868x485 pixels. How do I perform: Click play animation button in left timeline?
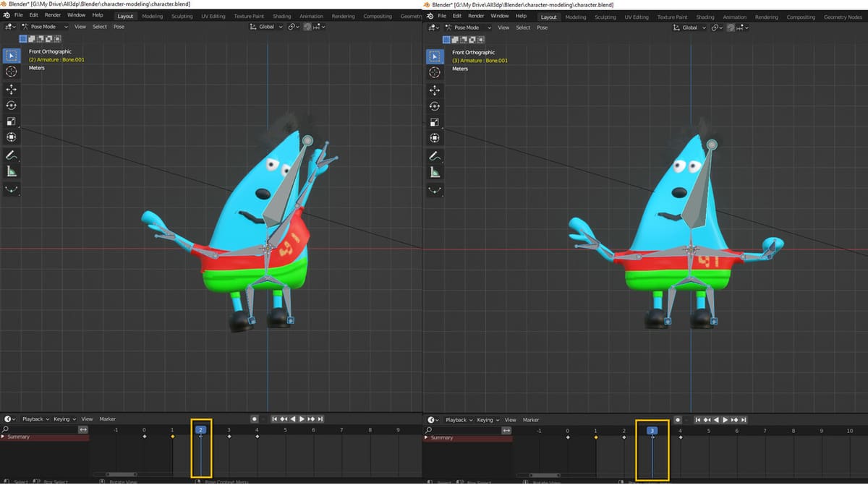pos(302,419)
